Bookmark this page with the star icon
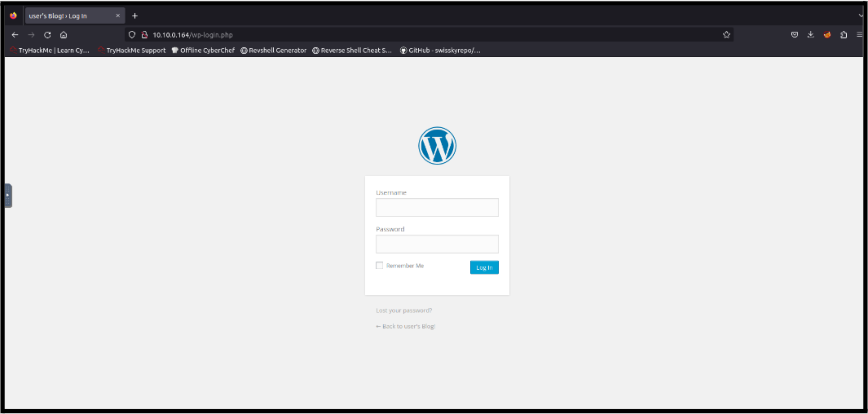The width and height of the screenshot is (868, 414). click(725, 35)
